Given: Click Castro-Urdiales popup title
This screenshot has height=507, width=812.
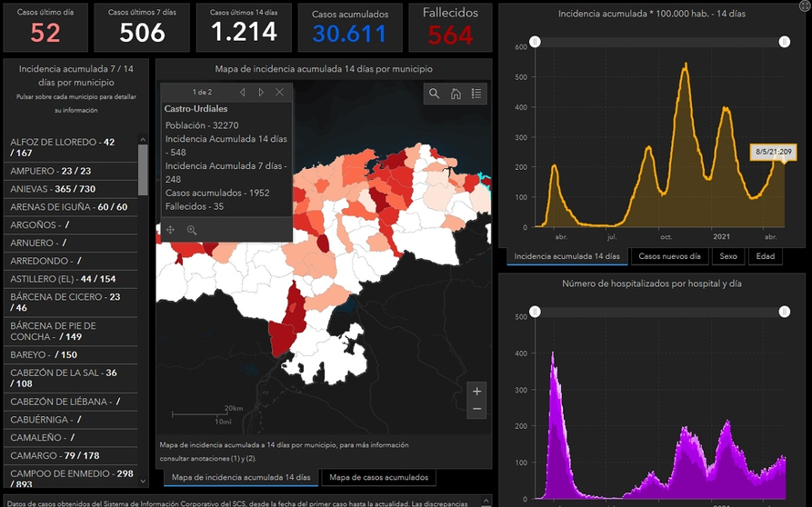Looking at the screenshot, I should tap(195, 109).
